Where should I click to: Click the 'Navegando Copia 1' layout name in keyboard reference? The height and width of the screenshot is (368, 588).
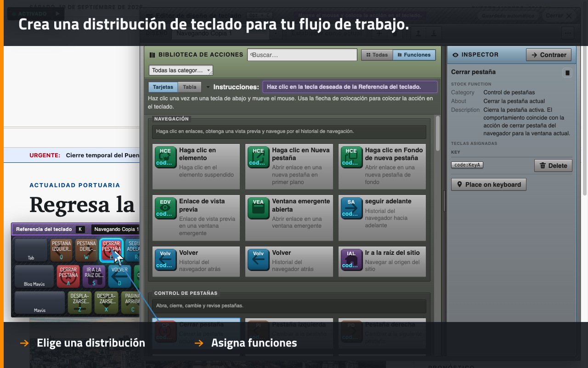click(116, 229)
